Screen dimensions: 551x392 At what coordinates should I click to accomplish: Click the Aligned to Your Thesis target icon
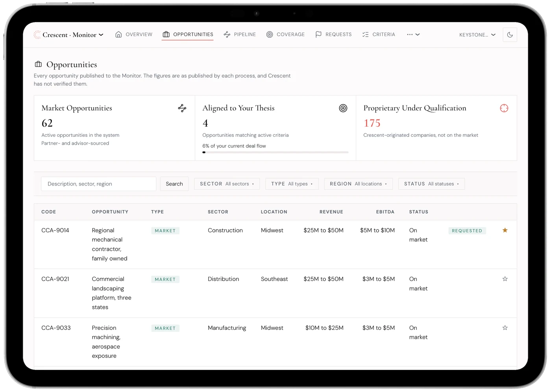pos(343,108)
